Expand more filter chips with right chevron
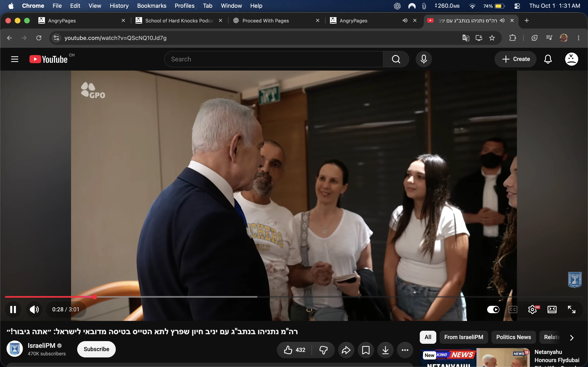Screen dimensions: 588x367 point(572,337)
